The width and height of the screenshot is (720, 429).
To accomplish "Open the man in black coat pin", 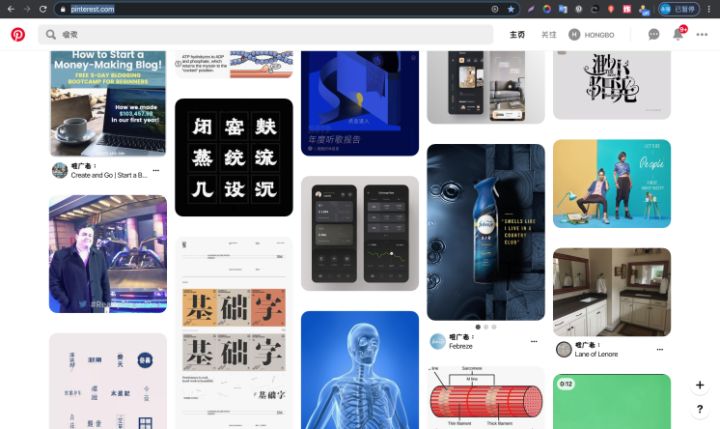I will (108, 254).
